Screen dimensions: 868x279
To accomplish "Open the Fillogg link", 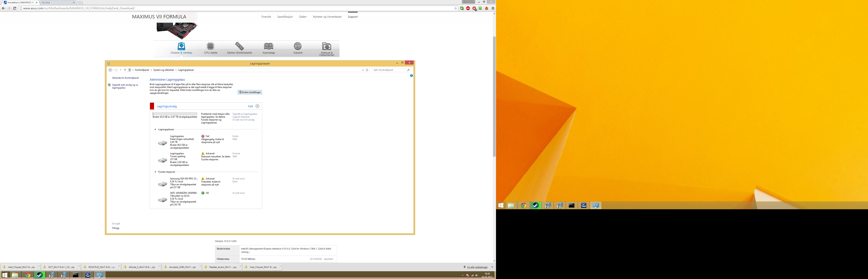I will click(x=116, y=228).
